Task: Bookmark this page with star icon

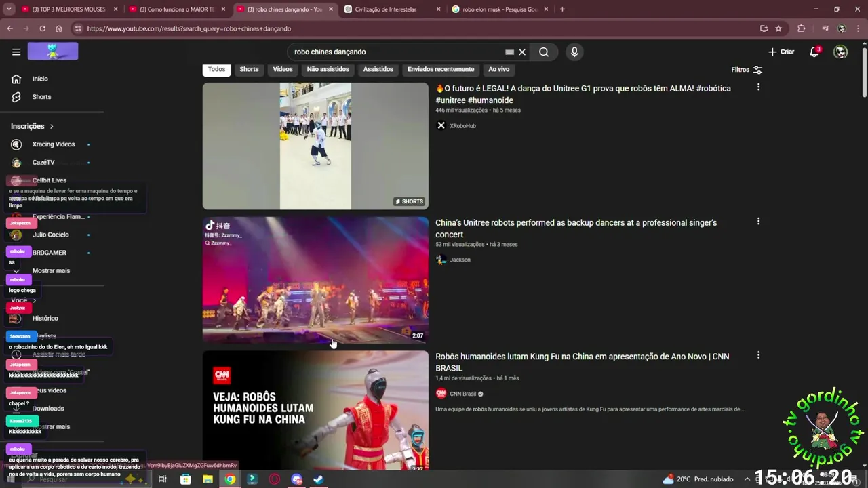Action: 778,28
